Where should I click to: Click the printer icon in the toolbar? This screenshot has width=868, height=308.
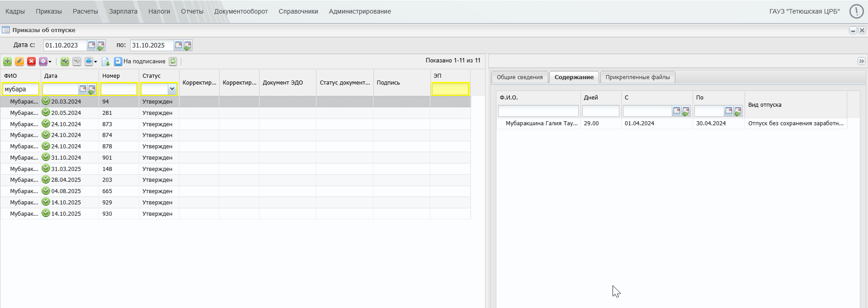[89, 62]
